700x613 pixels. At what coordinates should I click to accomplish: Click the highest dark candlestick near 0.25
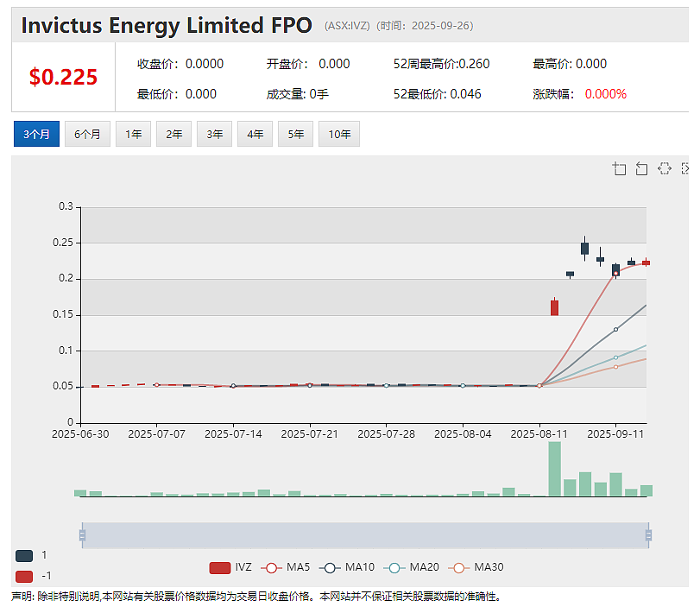coord(585,249)
